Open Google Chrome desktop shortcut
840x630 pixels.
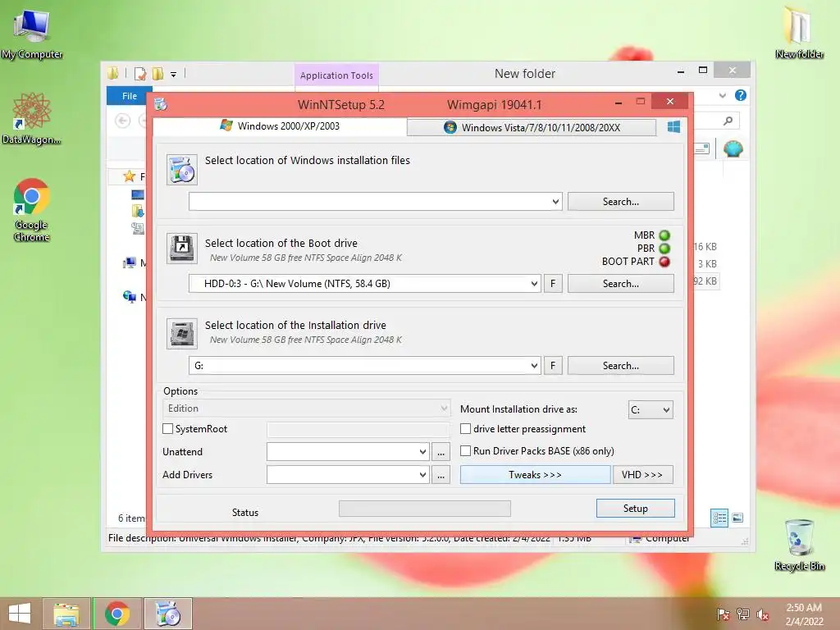point(32,210)
